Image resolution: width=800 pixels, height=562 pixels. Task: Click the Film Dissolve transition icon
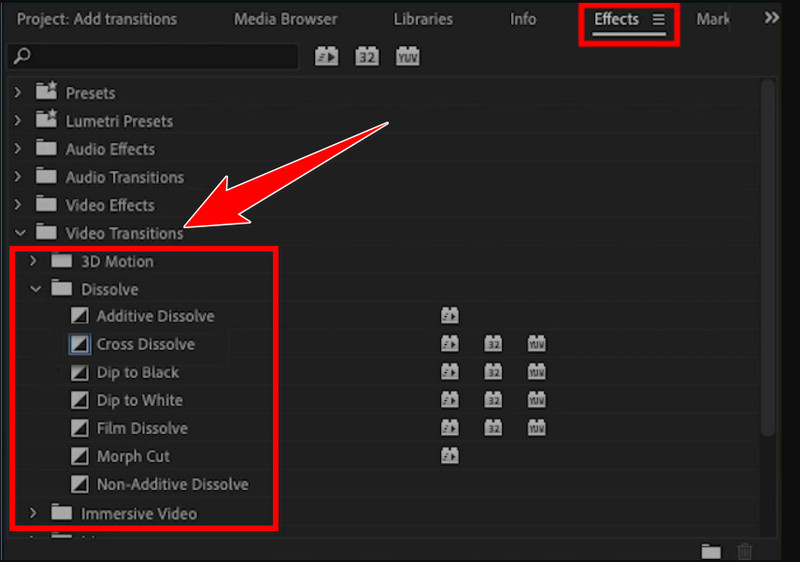coord(80,428)
